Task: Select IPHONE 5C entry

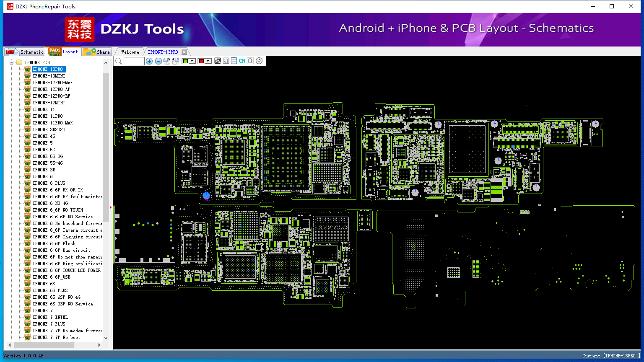Action: click(44, 150)
